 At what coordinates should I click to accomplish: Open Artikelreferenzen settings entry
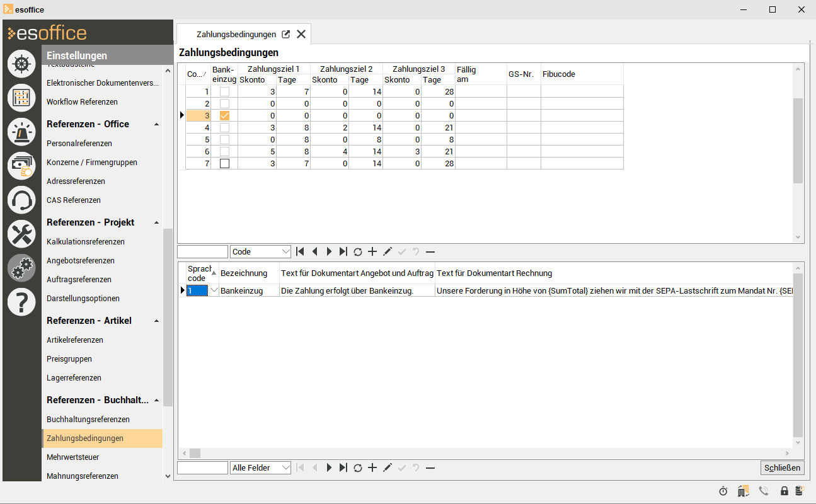tap(75, 340)
